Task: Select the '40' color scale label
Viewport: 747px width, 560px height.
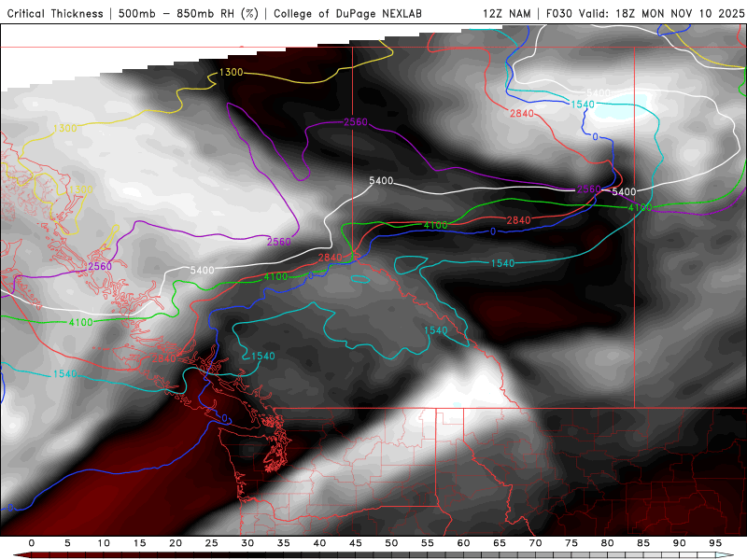Action: click(319, 543)
